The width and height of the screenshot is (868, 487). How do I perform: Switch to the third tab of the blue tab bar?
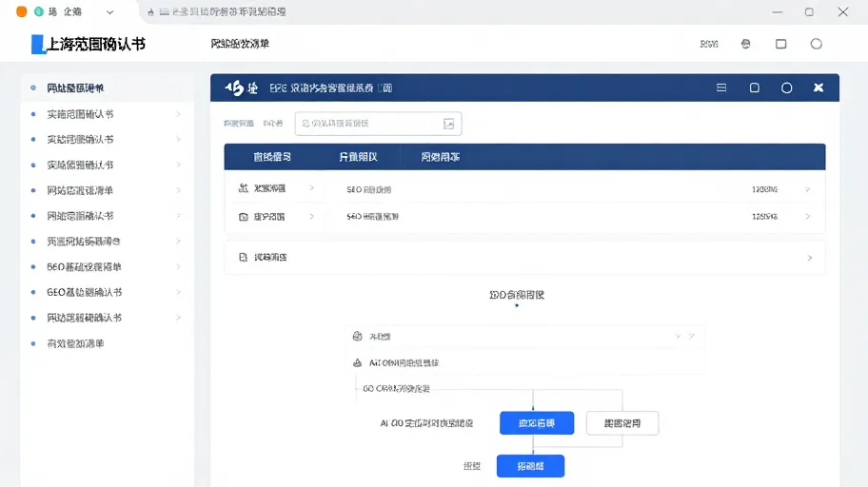(440, 157)
